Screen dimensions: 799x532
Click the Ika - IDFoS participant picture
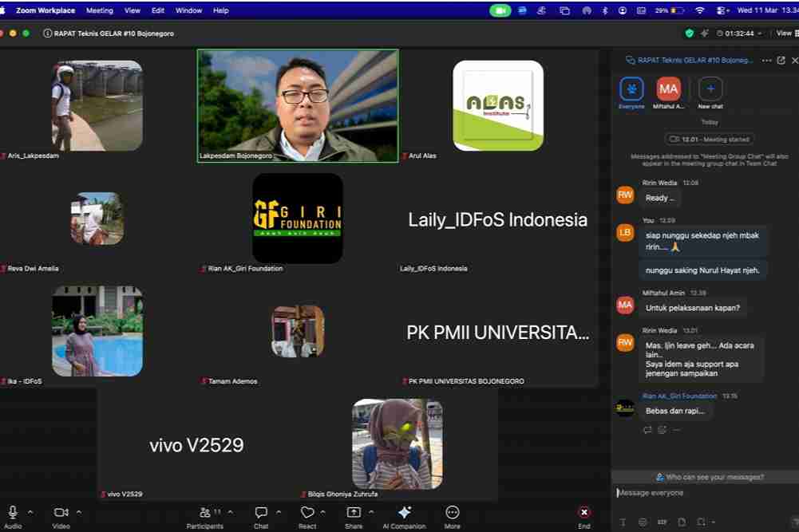(97, 331)
